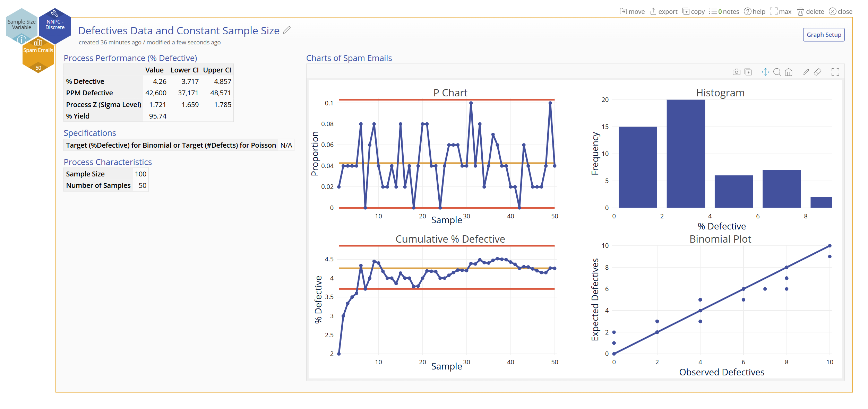Image resolution: width=868 pixels, height=409 pixels.
Task: Click move in the top action bar
Action: [632, 11]
